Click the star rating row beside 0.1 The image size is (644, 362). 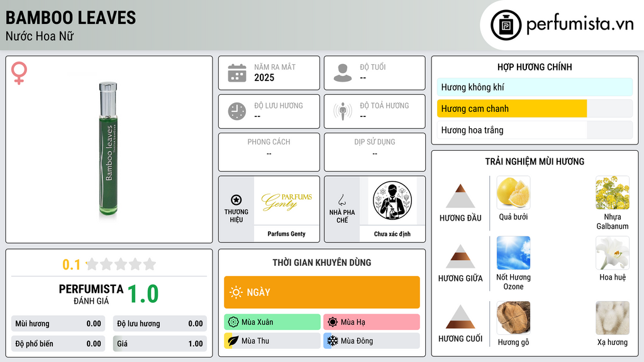click(x=121, y=264)
